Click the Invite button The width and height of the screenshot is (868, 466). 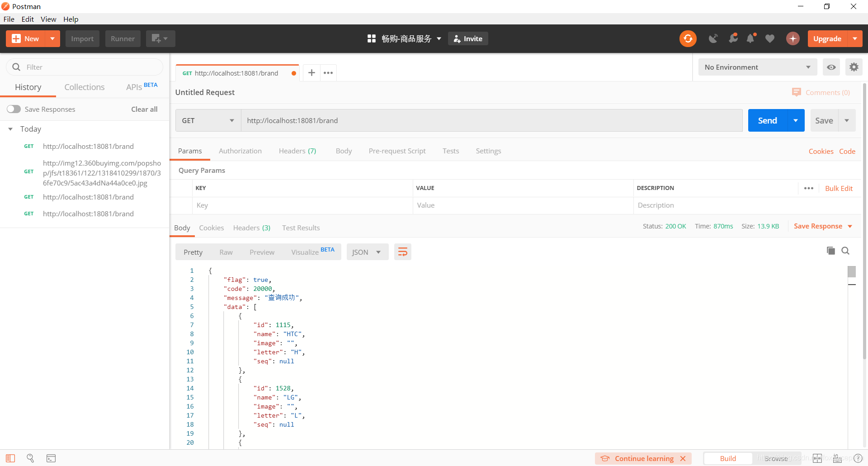pyautogui.click(x=468, y=38)
